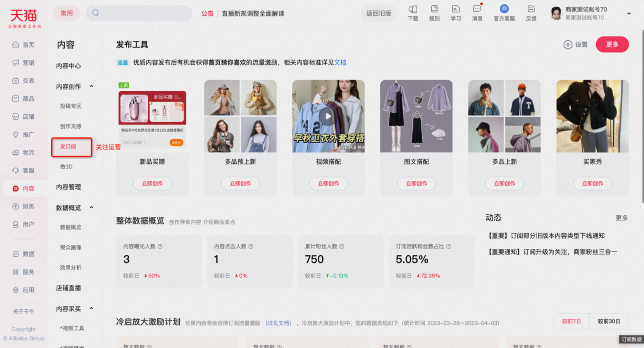
Task: Collapse the 数据概览 menu section
Action: click(91, 207)
